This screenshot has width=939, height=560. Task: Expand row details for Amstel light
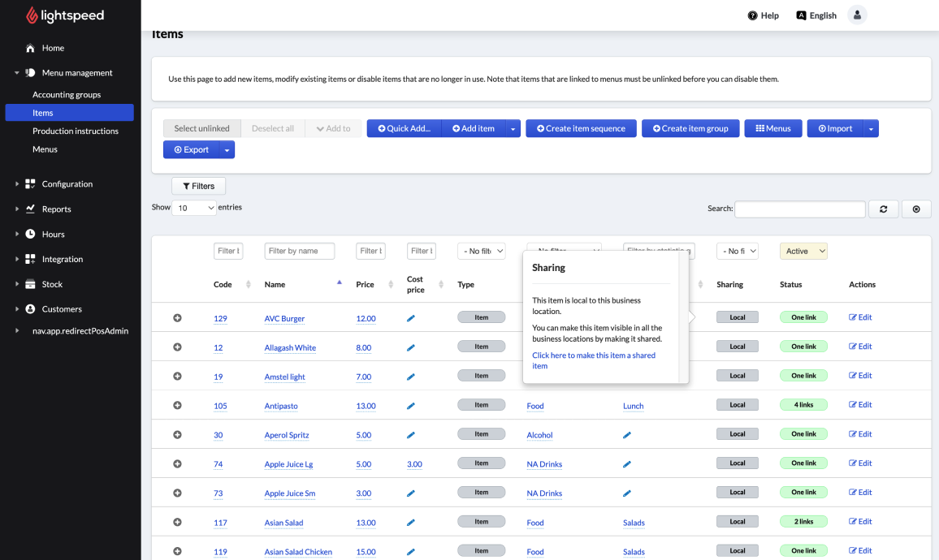(x=177, y=377)
